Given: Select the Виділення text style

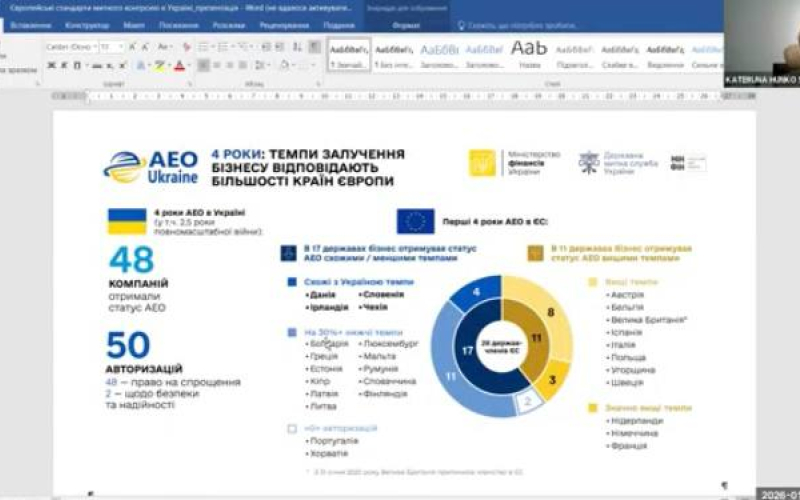Looking at the screenshot, I should click(665, 54).
